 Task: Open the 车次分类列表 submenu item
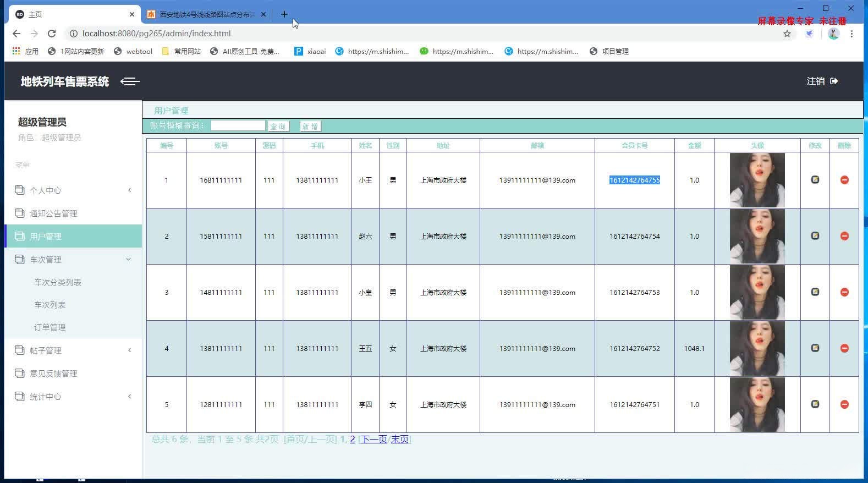coord(58,282)
